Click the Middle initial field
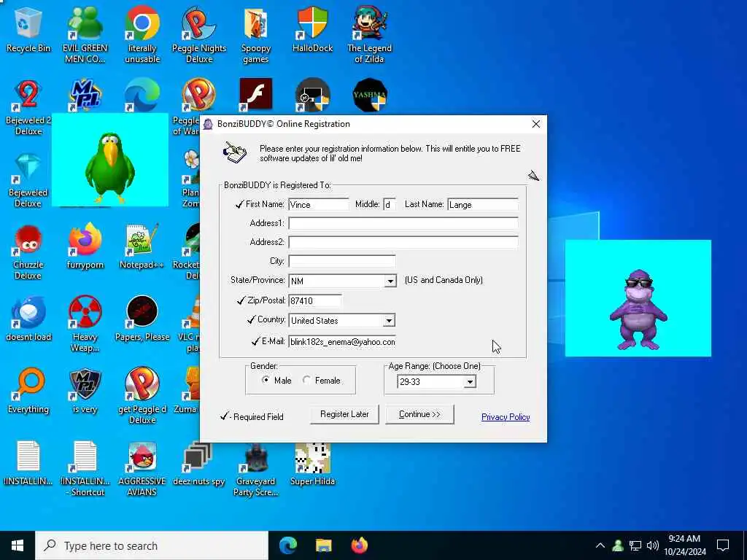Screen dimensions: 747x560 point(390,204)
